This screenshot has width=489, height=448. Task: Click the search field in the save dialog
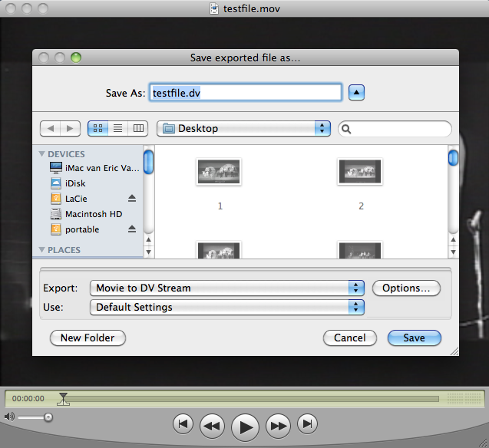(x=395, y=129)
